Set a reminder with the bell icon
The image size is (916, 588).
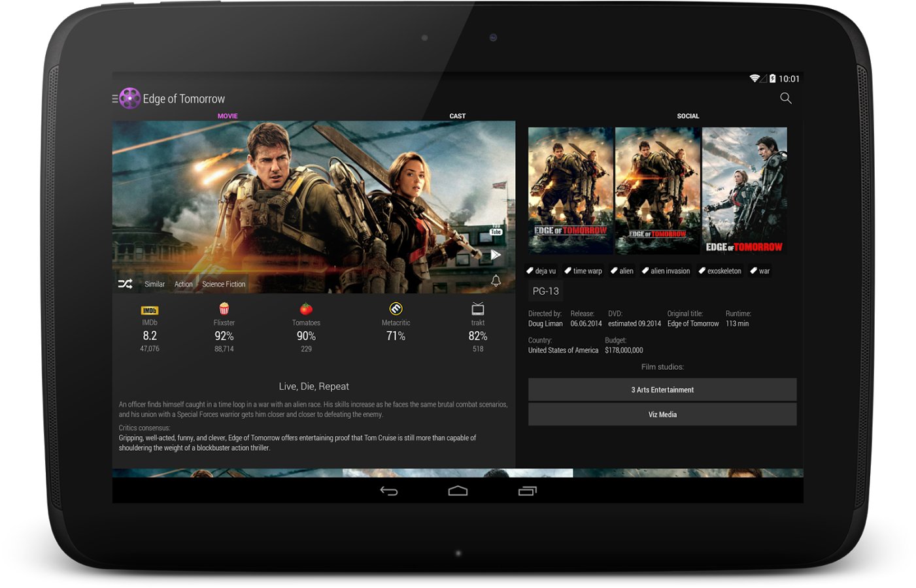click(x=496, y=281)
